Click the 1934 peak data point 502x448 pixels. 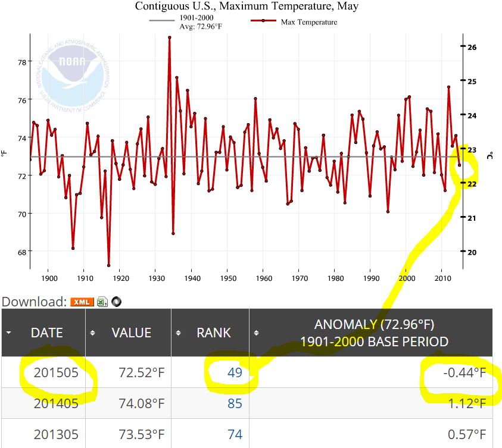[x=170, y=37]
